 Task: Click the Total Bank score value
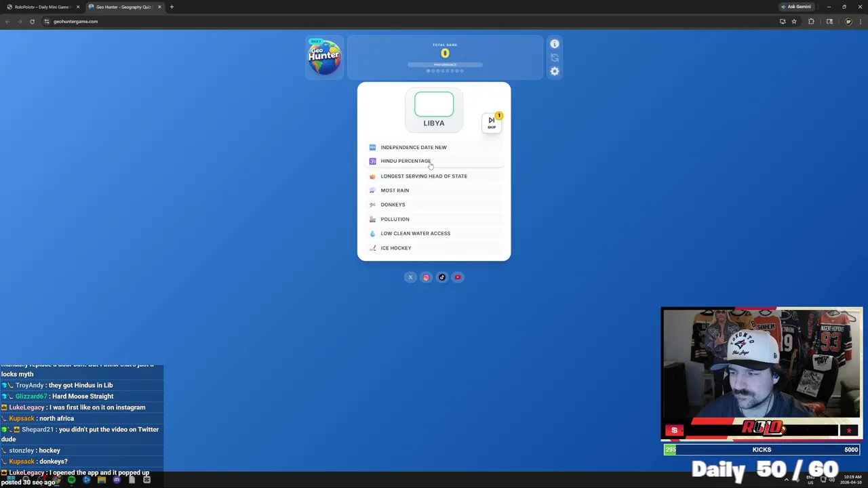[445, 54]
